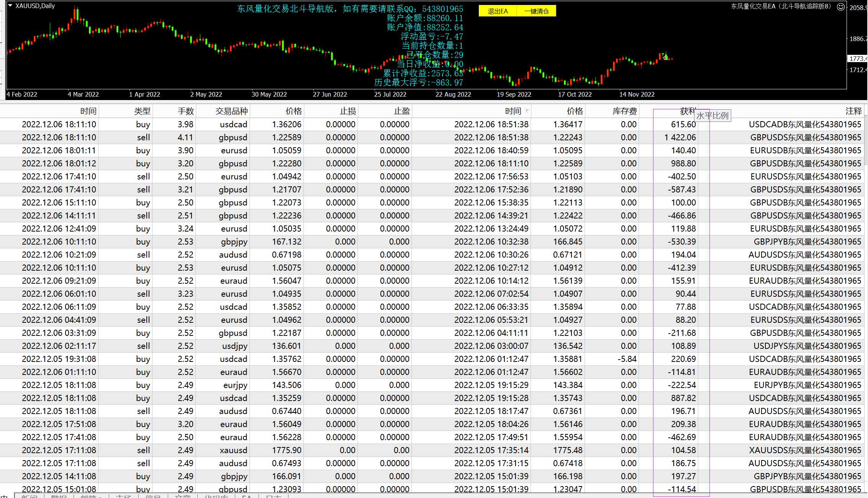The height and width of the screenshot is (498, 868).
Task: Click the 止盈 column header
Action: (x=385, y=111)
